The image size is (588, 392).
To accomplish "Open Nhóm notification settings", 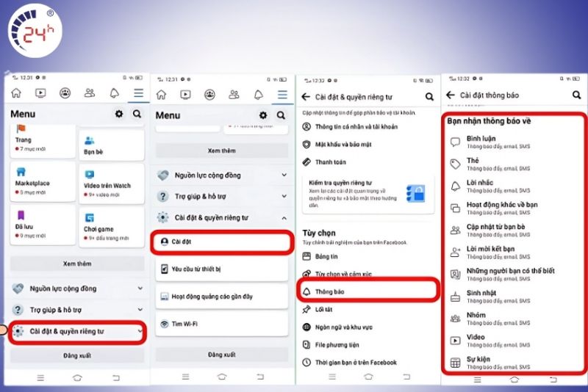I will 514,319.
